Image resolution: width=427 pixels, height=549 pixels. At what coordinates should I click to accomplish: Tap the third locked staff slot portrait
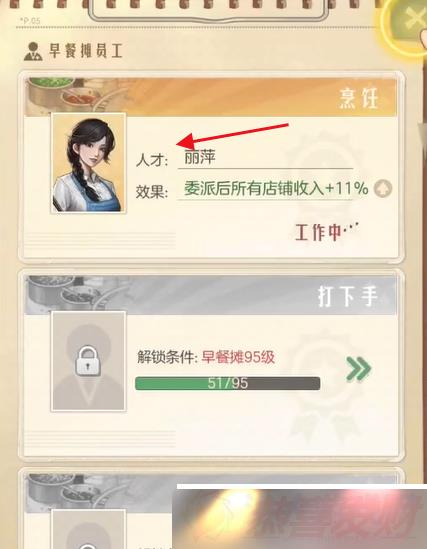89,529
